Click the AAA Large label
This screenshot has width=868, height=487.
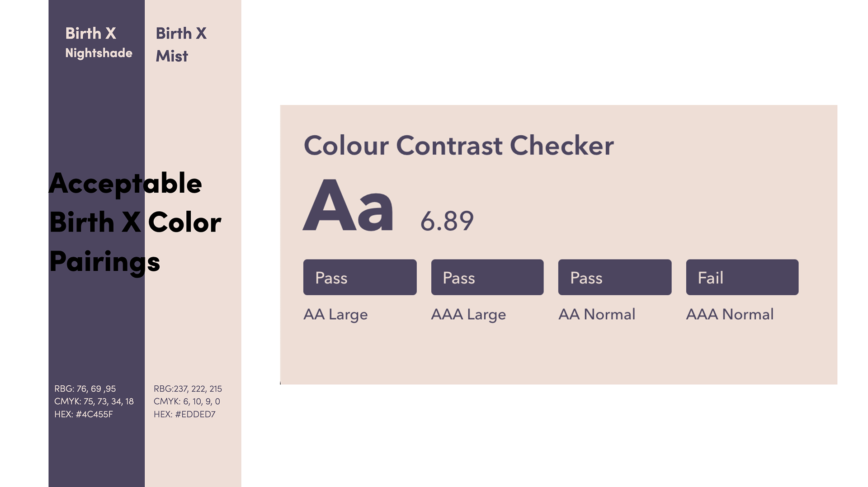pyautogui.click(x=468, y=314)
